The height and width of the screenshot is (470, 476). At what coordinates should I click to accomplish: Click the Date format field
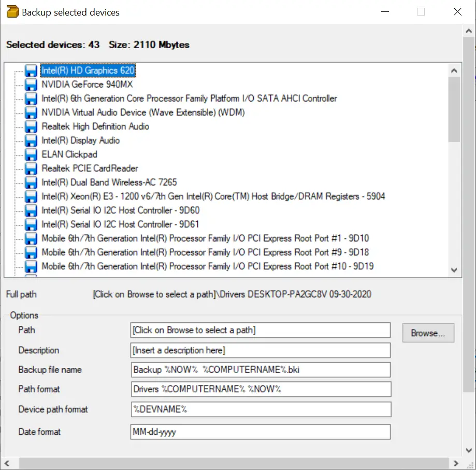[x=260, y=432]
